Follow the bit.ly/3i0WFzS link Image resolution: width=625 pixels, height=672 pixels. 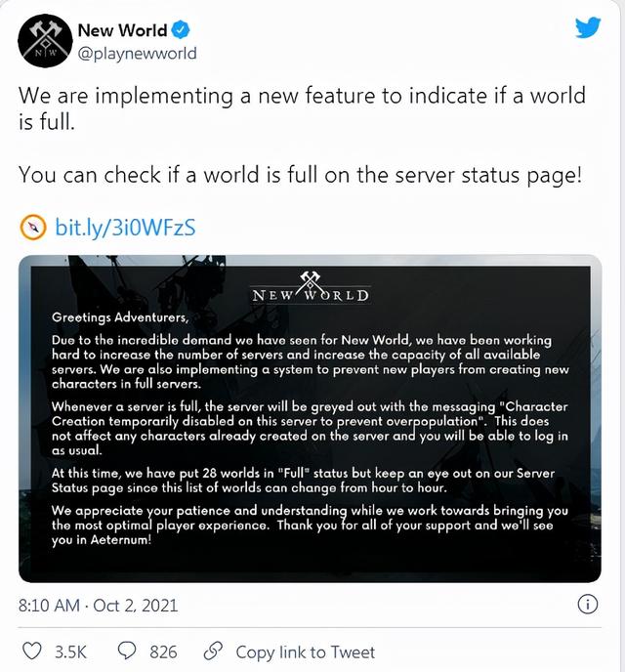tap(125, 228)
